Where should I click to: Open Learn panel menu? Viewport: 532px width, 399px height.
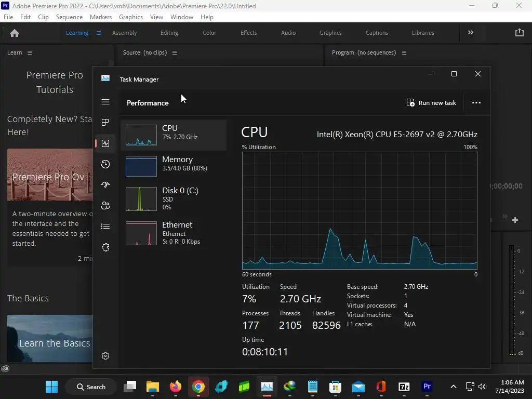(x=30, y=52)
